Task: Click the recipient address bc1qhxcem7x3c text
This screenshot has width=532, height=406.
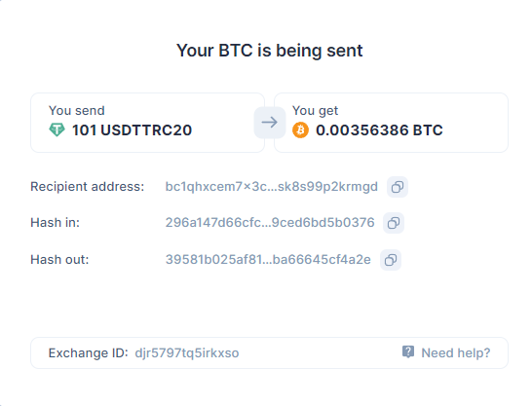Action: 272,187
